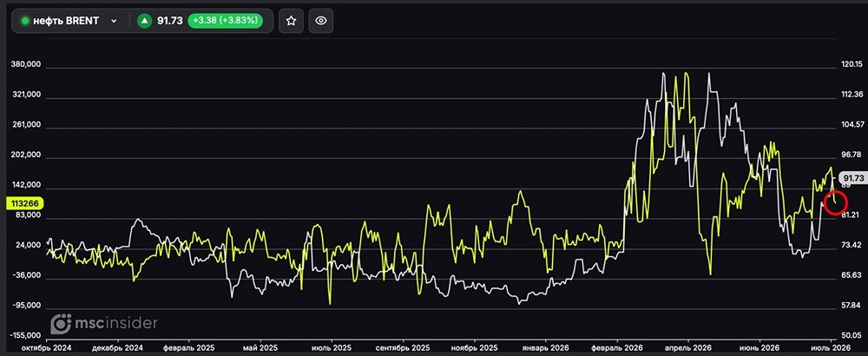Click the 380,000 left-axis label
The height and width of the screenshot is (356, 868).
pyautogui.click(x=26, y=65)
